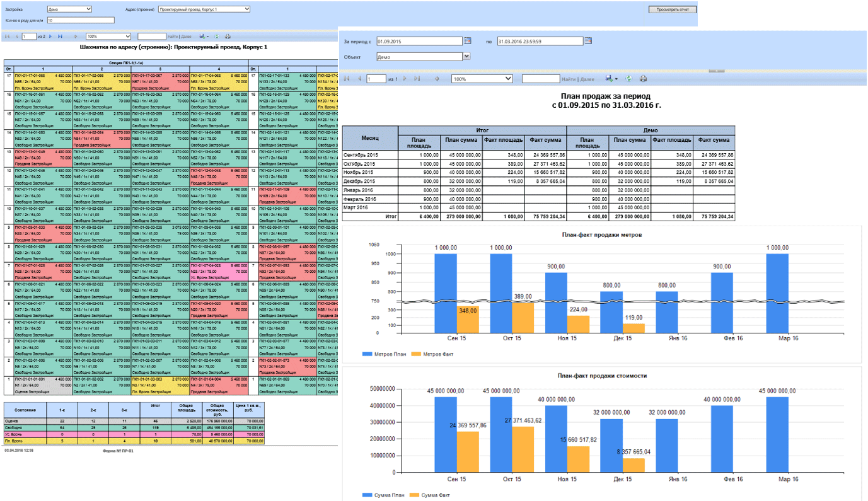868x501 pixels.
Task: Click Найти link in План продаж toolbar
Action: tap(569, 79)
